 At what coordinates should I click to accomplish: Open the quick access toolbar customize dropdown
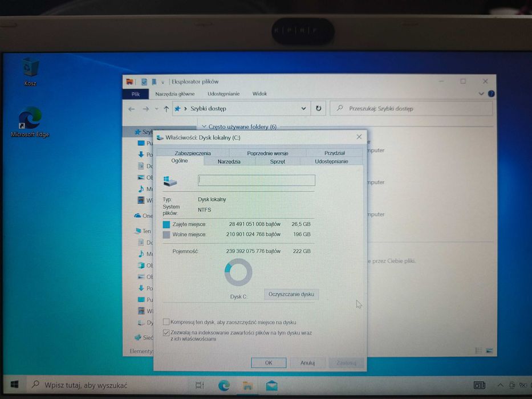pos(163,82)
